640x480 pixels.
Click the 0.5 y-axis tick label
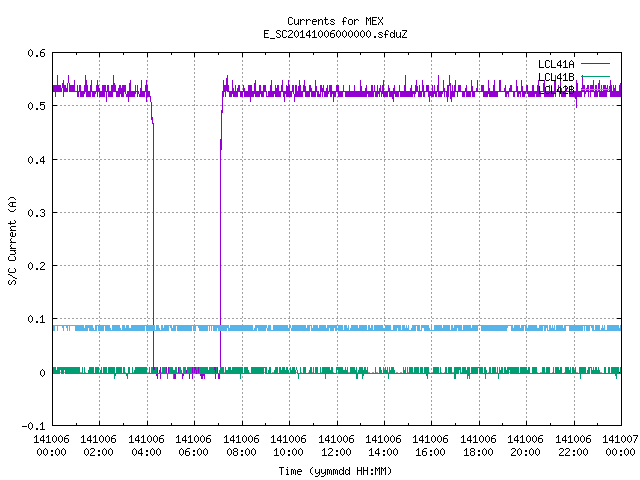click(37, 106)
